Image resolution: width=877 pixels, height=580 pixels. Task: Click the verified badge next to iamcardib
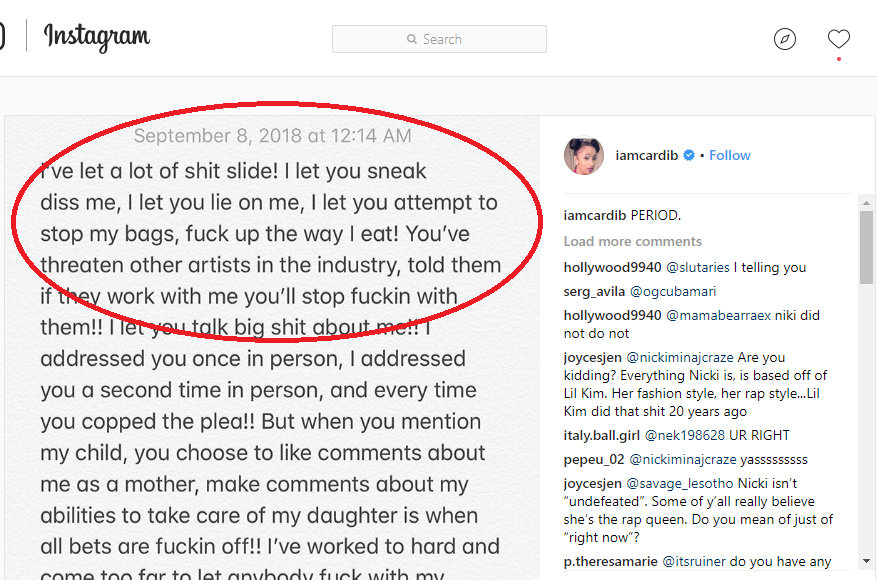point(689,156)
